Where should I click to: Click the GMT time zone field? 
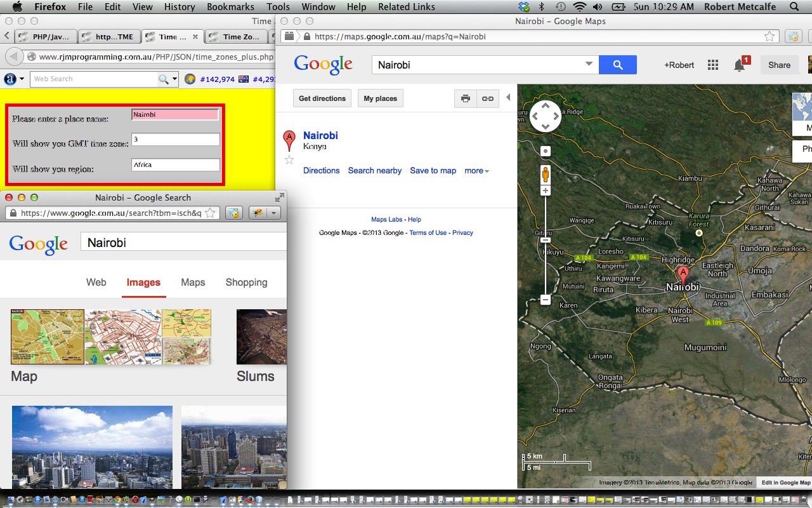[175, 139]
